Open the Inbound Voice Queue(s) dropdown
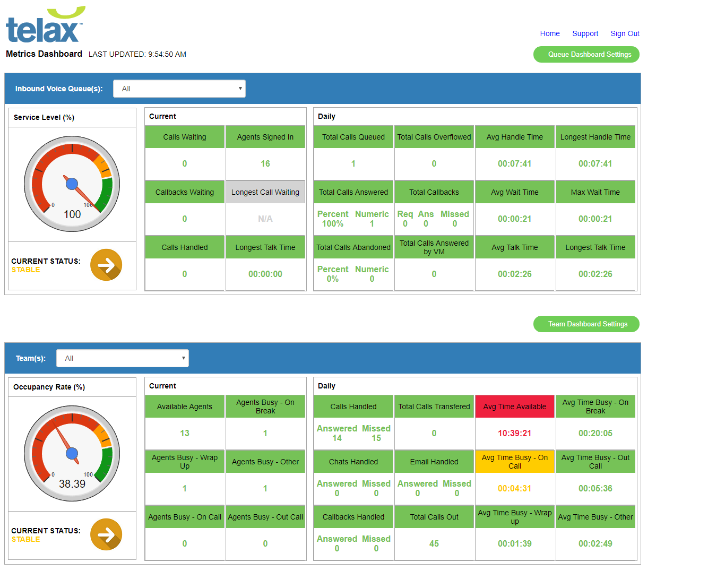725x588 pixels. pyautogui.click(x=179, y=88)
